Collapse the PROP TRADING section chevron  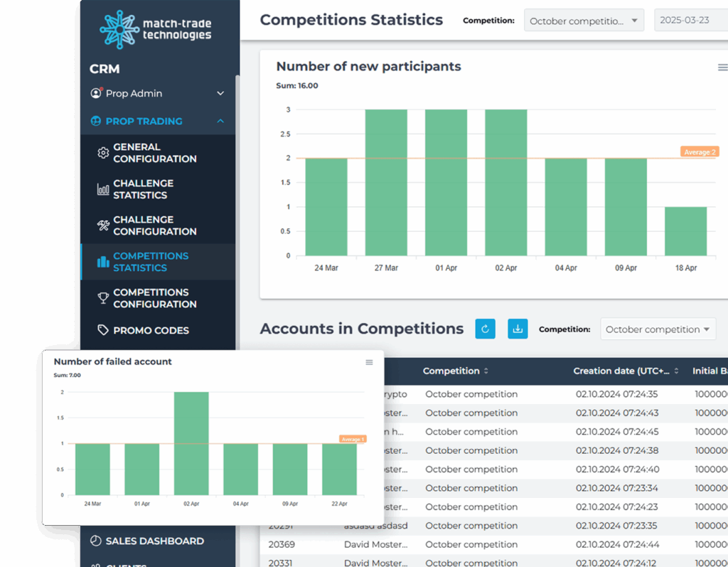(220, 121)
